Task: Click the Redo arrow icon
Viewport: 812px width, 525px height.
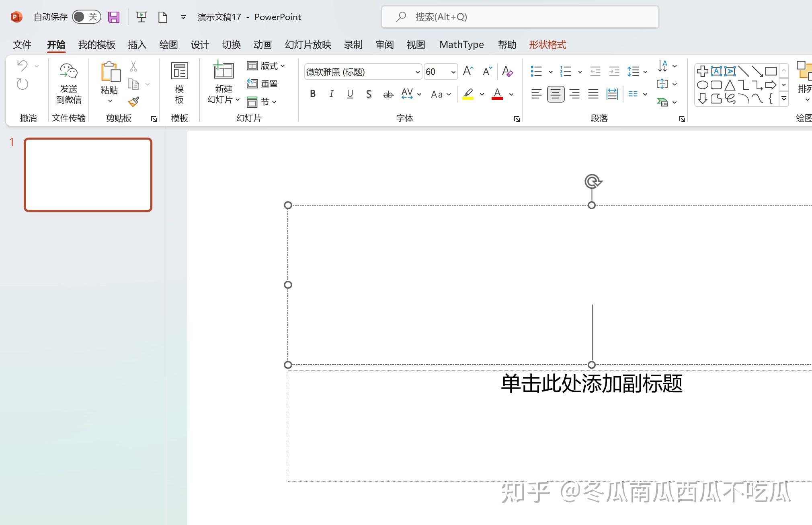Action: pos(23,84)
